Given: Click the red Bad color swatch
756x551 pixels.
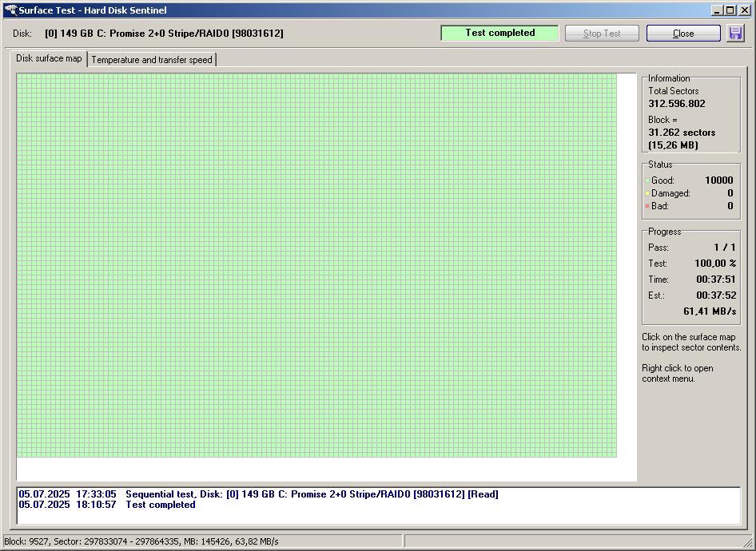Looking at the screenshot, I should pos(647,206).
